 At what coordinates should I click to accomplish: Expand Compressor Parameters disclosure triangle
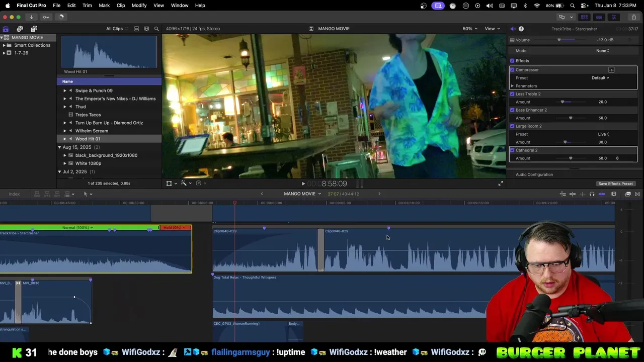click(x=512, y=86)
